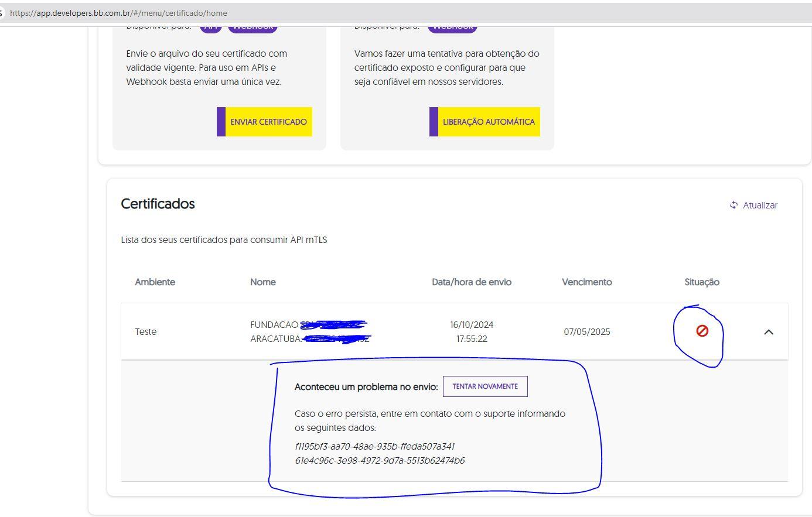Click the Vencimento column header
The width and height of the screenshot is (812, 517).
tap(587, 282)
